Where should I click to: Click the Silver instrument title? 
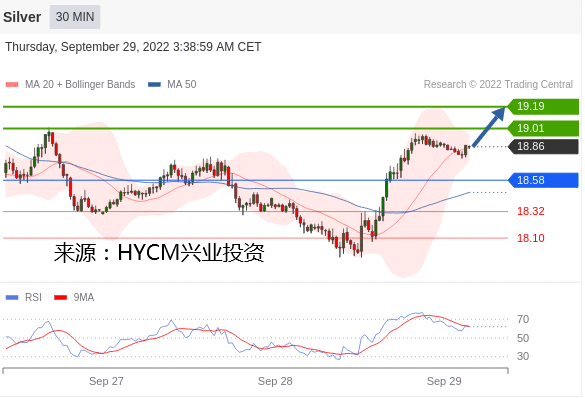22,17
